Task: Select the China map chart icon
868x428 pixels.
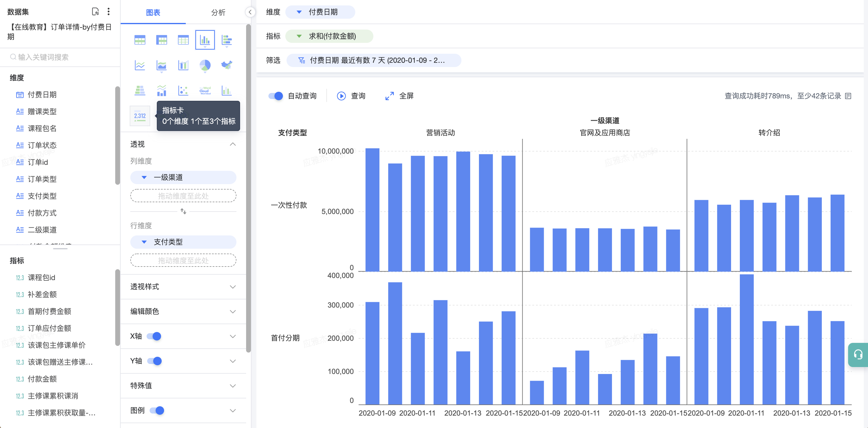Action: tap(227, 64)
